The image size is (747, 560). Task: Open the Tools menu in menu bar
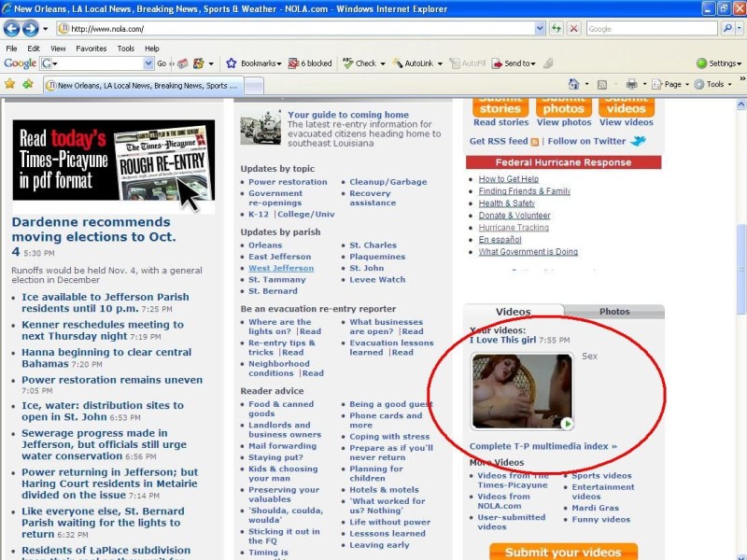click(126, 49)
